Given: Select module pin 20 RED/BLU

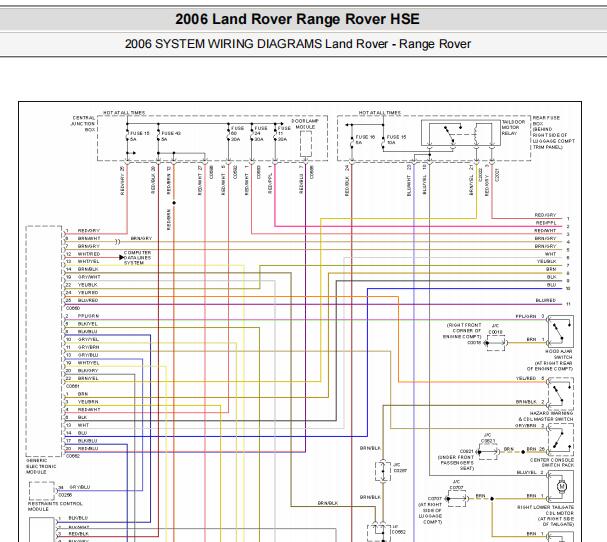Looking at the screenshot, I should [82, 448].
